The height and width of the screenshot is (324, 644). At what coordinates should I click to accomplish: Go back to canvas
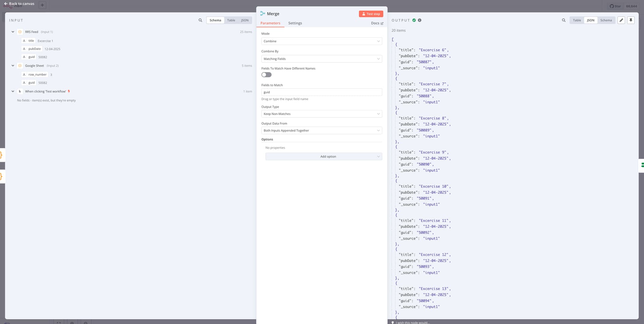tap(19, 4)
